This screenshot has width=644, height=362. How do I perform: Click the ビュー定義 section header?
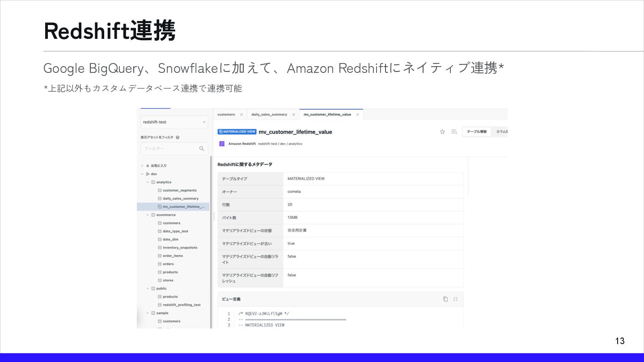(341, 299)
